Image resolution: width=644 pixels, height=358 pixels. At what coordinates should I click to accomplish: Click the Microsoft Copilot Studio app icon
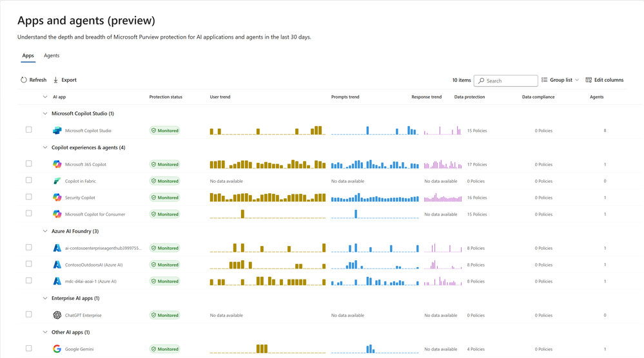57,131
